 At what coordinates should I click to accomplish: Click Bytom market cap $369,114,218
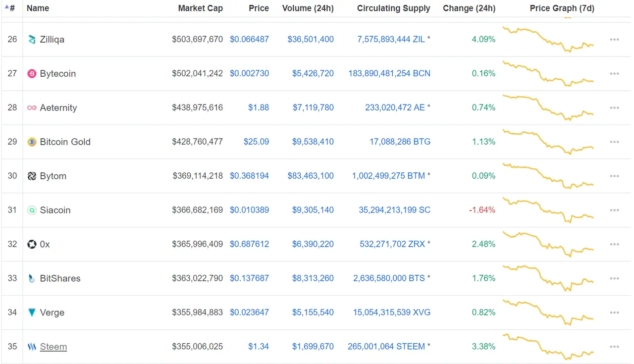[x=198, y=176]
